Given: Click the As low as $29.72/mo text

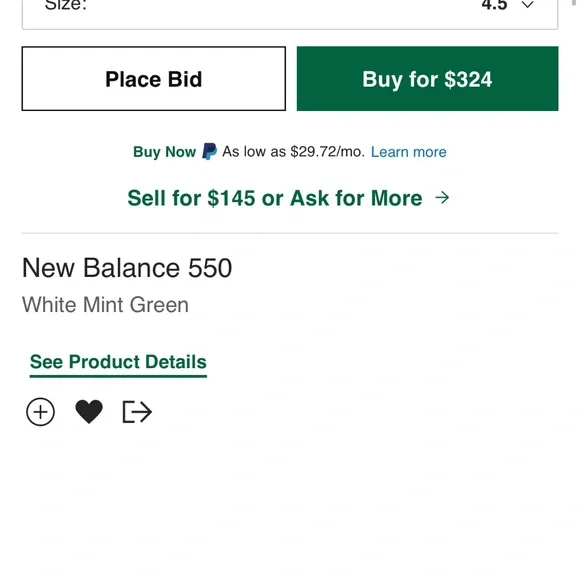Looking at the screenshot, I should click(293, 152).
